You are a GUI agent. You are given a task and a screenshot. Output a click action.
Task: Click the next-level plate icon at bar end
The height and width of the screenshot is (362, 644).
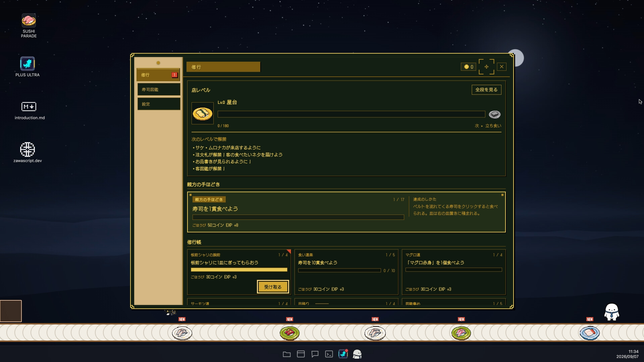pyautogui.click(x=495, y=114)
